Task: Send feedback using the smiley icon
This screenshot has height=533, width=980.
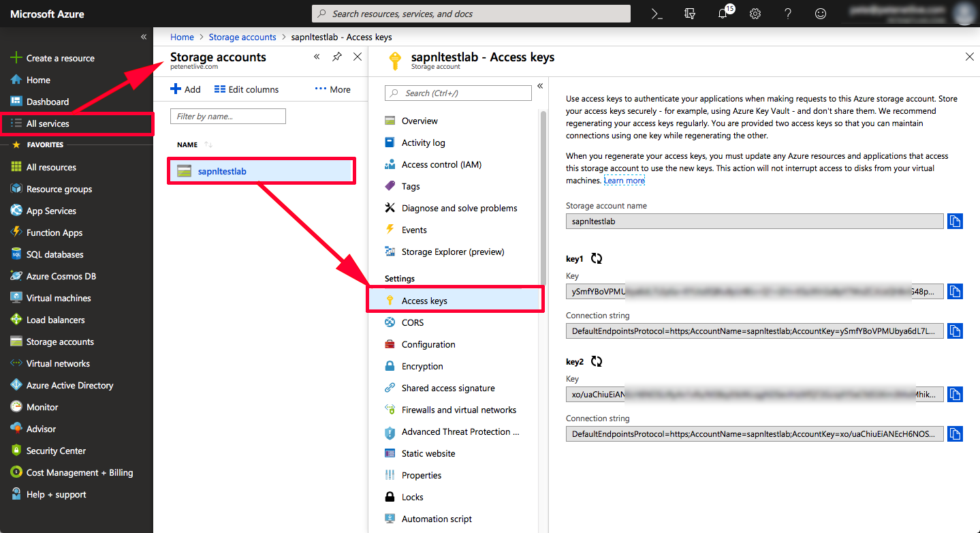Action: 820,14
